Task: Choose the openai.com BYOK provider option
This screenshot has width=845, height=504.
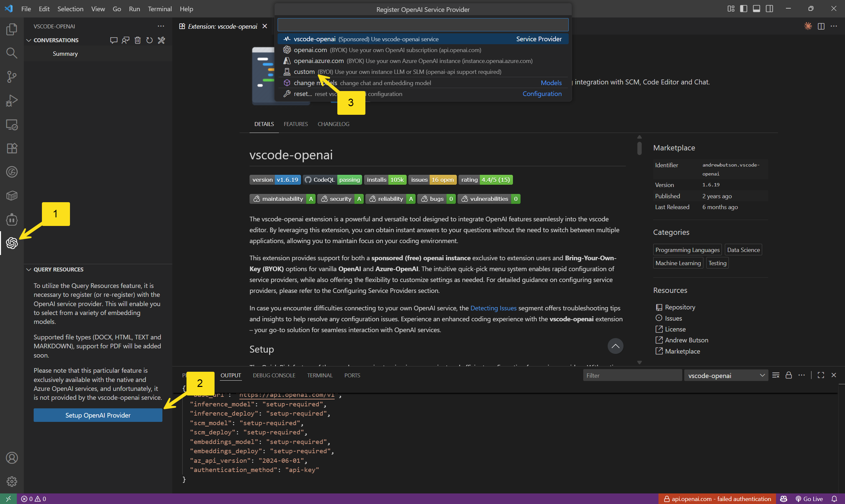Action: [423, 50]
